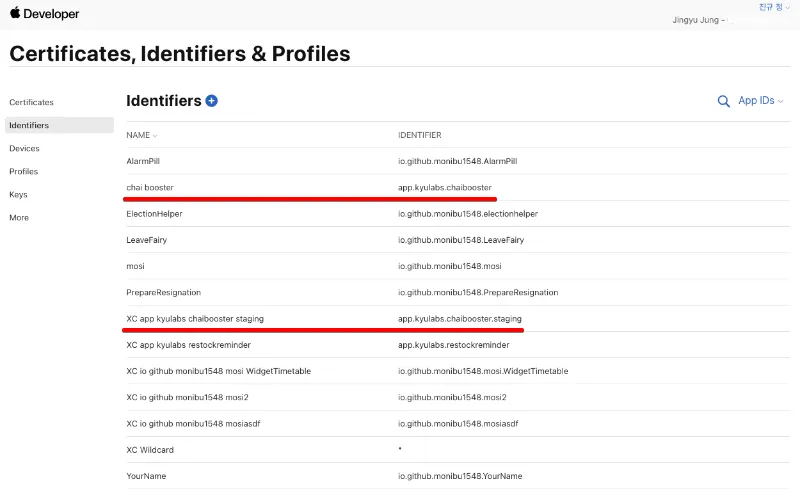Select Identifiers in the sidebar
Screen dimensions: 800x502
[29, 125]
